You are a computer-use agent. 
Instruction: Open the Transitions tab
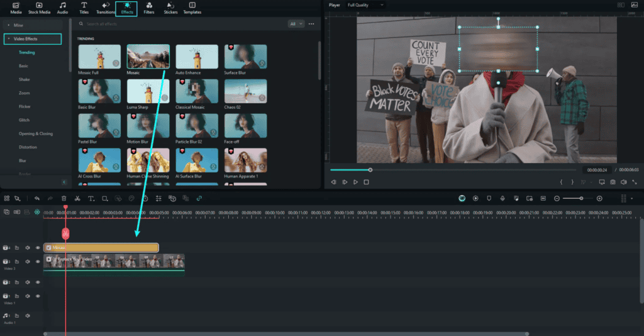[x=106, y=8]
